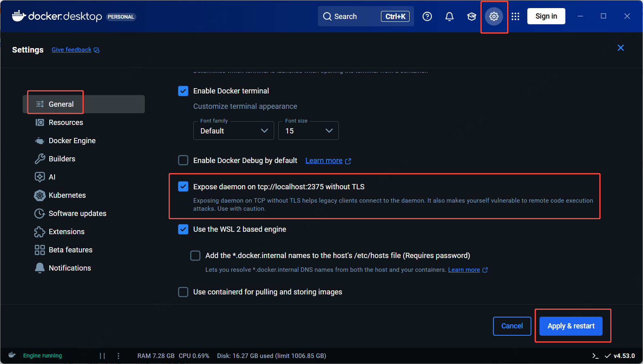Pause the engine using the pause icon

click(102, 356)
